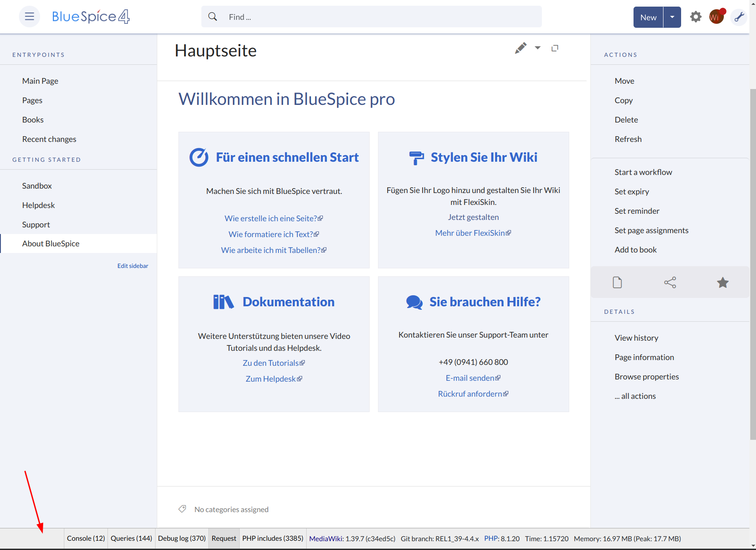Open the BlueSpice4 logo home

tap(91, 17)
